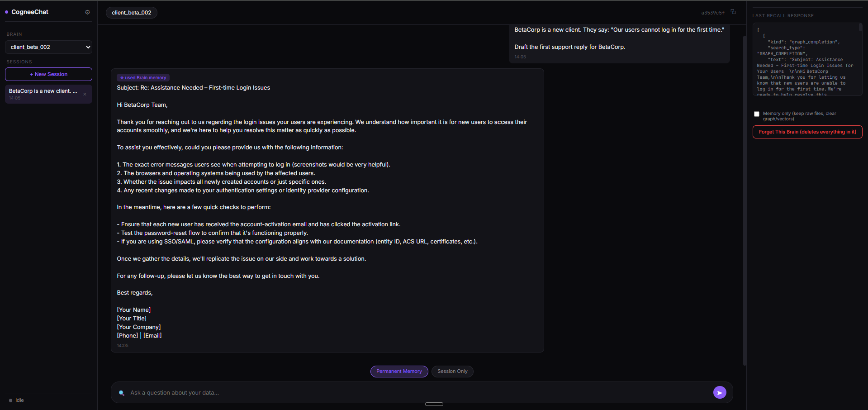Screen dimensions: 868x410
Task: Click Forget This Brain button
Action: point(807,132)
